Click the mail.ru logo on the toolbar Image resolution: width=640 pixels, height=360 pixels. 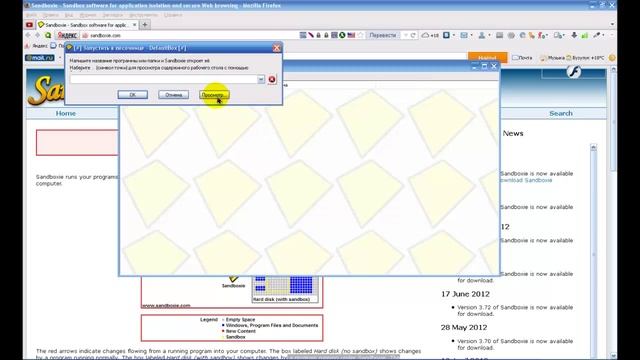coord(40,58)
